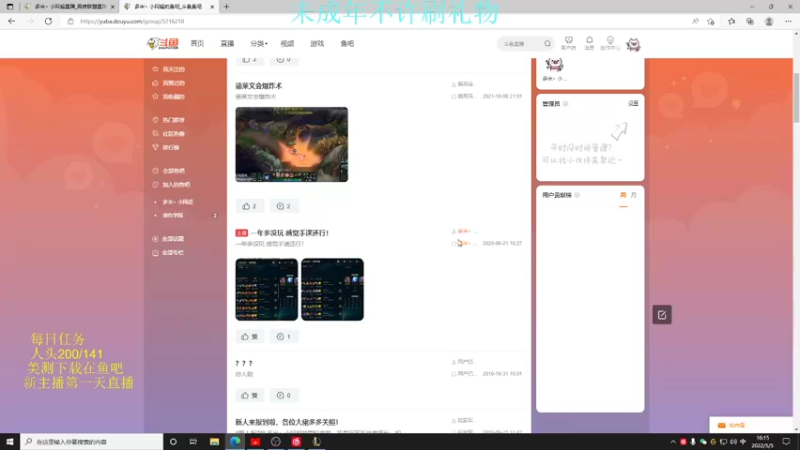Open File Explorer from taskbar
Screen dimensions: 800x450
(x=214, y=441)
